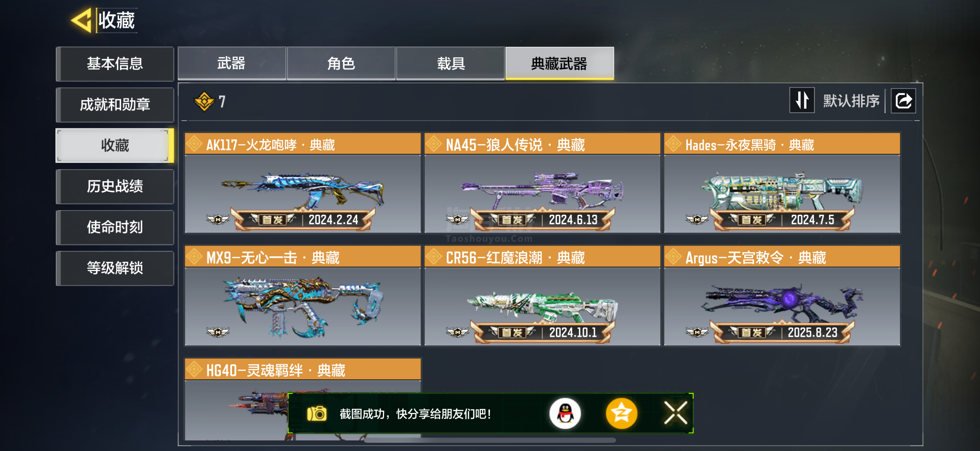Share screenshot via QQ penguin icon
Image resolution: width=980 pixels, height=451 pixels.
(x=565, y=413)
